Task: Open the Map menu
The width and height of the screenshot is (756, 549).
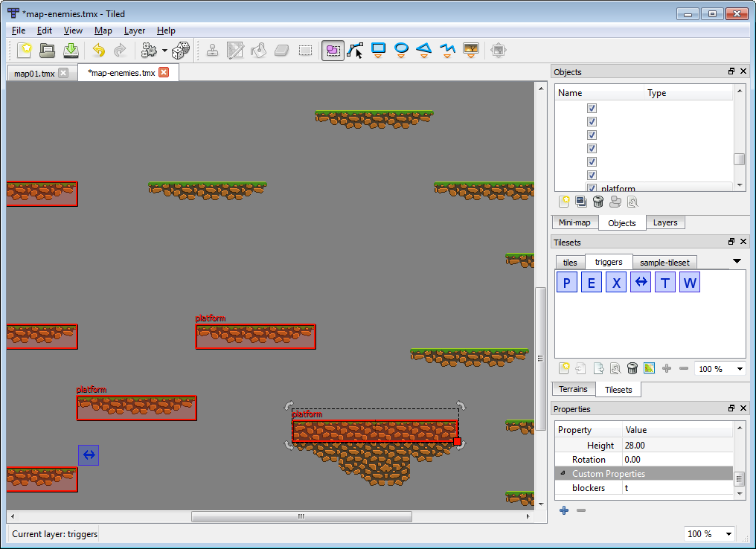Action: [x=103, y=30]
